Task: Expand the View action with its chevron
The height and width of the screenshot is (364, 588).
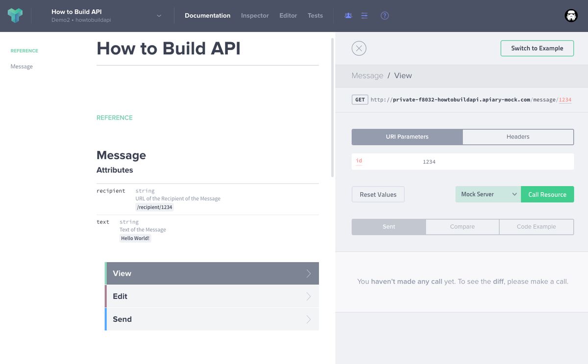Action: point(309,273)
